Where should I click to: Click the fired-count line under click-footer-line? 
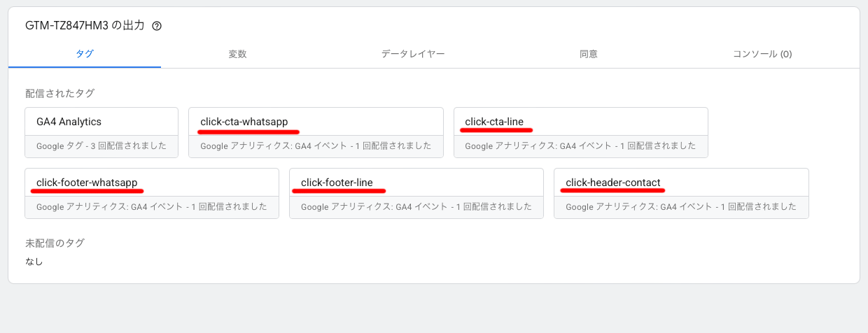click(416, 207)
